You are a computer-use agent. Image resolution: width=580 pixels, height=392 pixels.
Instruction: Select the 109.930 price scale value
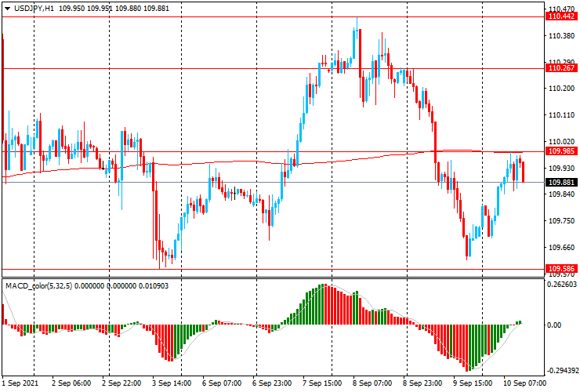tap(562, 169)
